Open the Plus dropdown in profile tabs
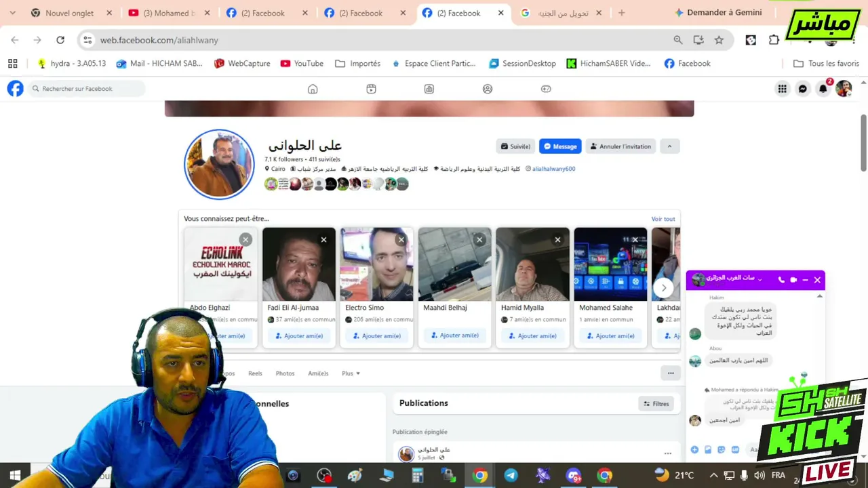Viewport: 868px width, 488px height. (351, 373)
